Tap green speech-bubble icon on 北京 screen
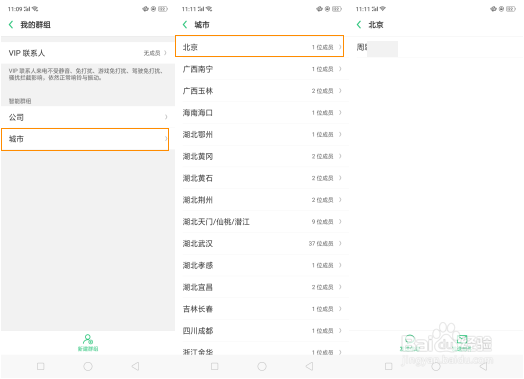This screenshot has height=379, width=524. click(x=410, y=340)
